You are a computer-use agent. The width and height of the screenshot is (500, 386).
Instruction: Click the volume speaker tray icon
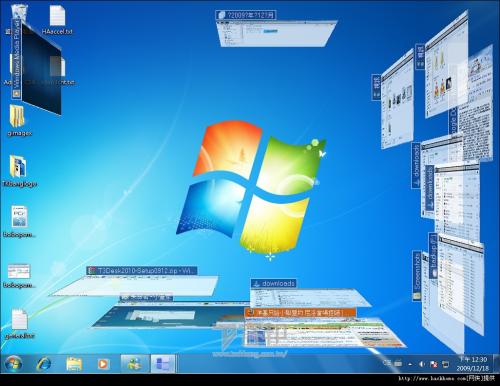422,364
